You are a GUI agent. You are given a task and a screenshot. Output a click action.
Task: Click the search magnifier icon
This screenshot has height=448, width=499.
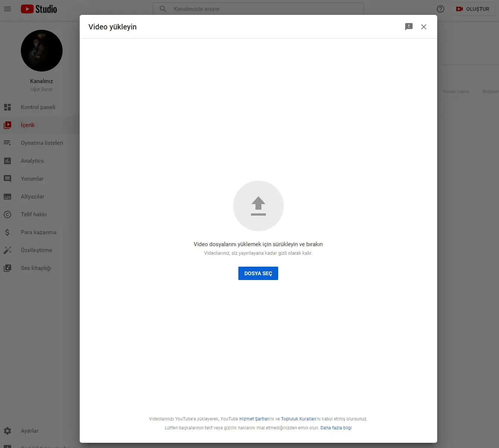point(163,9)
